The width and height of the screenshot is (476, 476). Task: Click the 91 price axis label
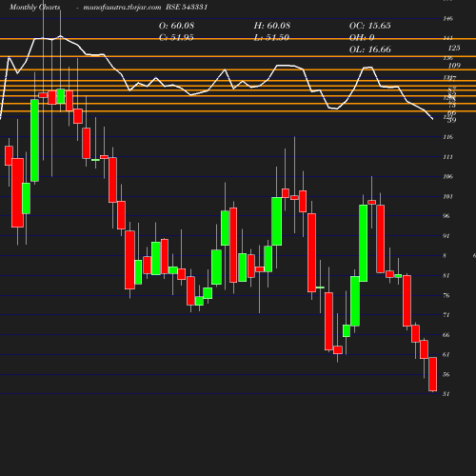[446, 236]
